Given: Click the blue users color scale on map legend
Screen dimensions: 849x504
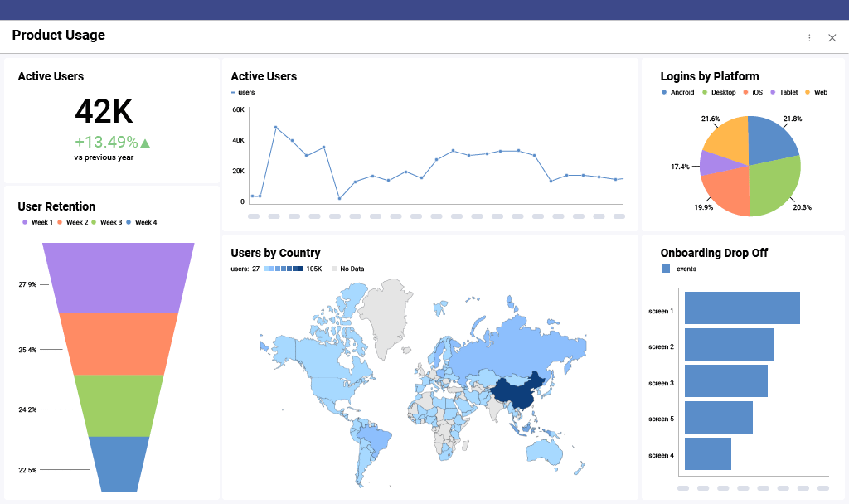Looking at the screenshot, I should click(x=283, y=269).
